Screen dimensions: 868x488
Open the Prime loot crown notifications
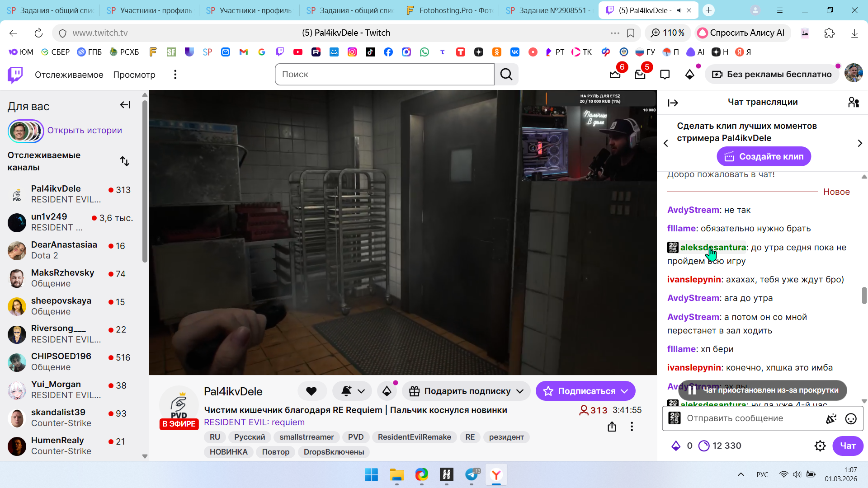tap(615, 75)
